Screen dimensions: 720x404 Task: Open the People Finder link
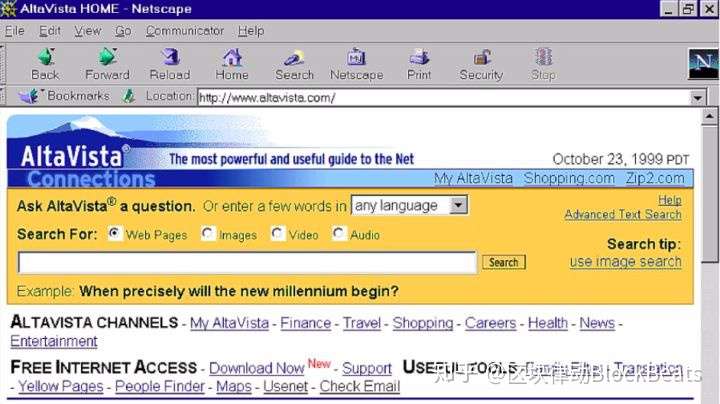[x=160, y=387]
